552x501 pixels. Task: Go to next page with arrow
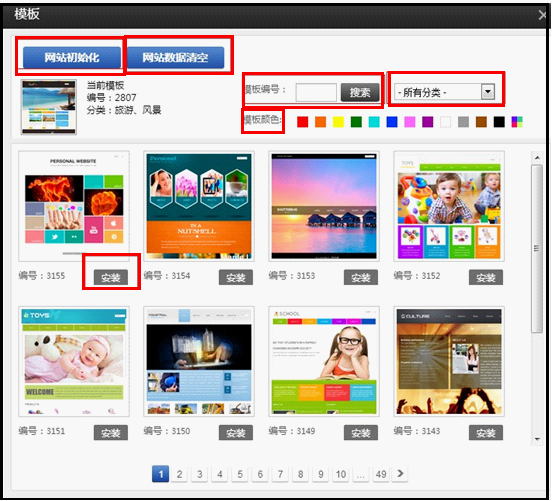[401, 474]
